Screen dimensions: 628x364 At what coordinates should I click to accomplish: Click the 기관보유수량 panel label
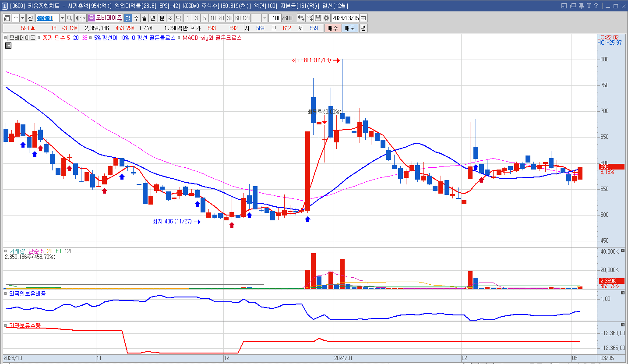click(x=25, y=325)
